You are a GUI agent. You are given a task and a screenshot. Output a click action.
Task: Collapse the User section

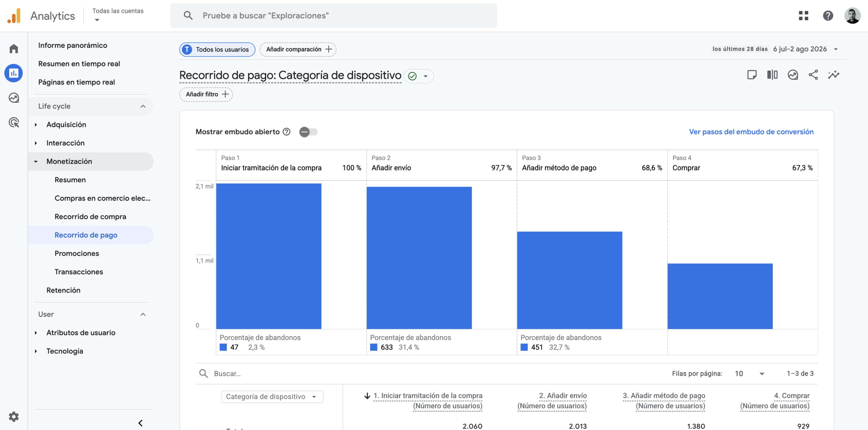tap(143, 314)
